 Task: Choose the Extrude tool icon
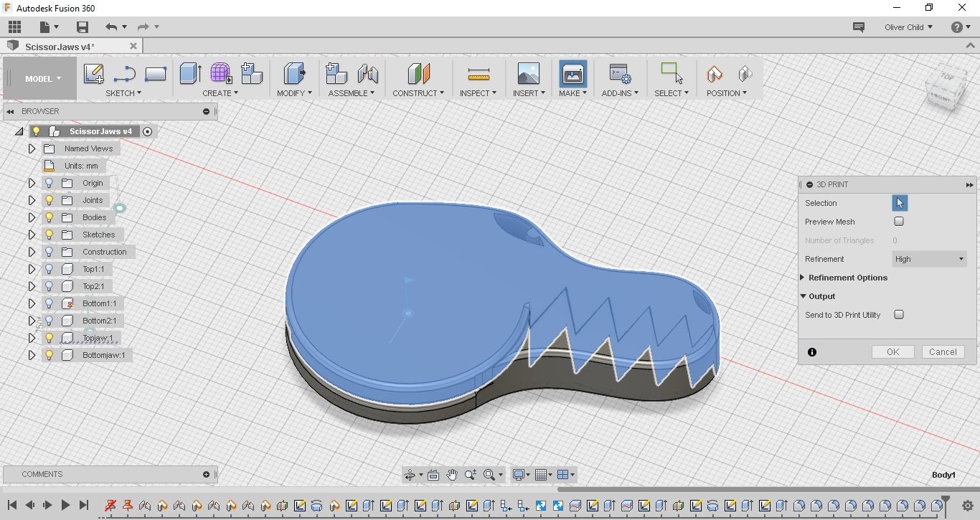point(191,74)
